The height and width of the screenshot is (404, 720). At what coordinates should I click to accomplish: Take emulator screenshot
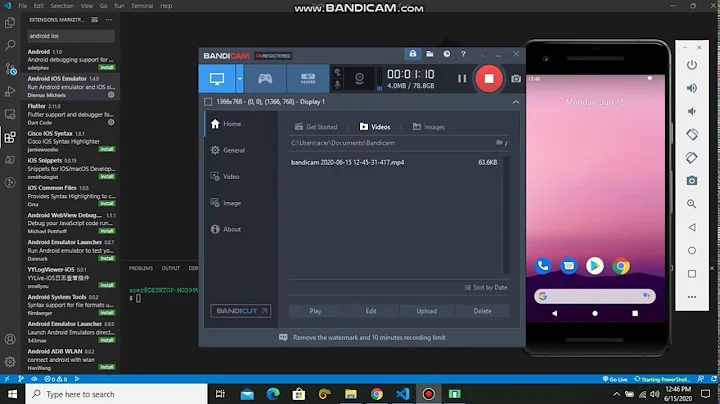[x=692, y=181]
